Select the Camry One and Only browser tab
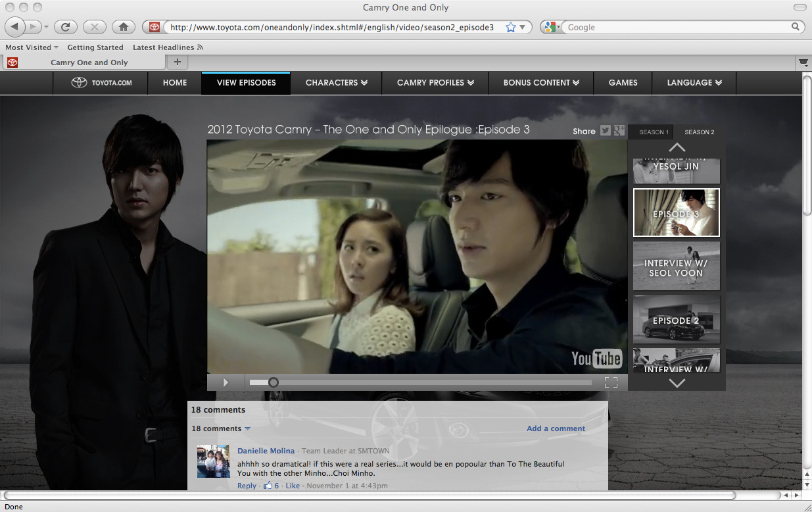This screenshot has width=812, height=512. click(84, 62)
